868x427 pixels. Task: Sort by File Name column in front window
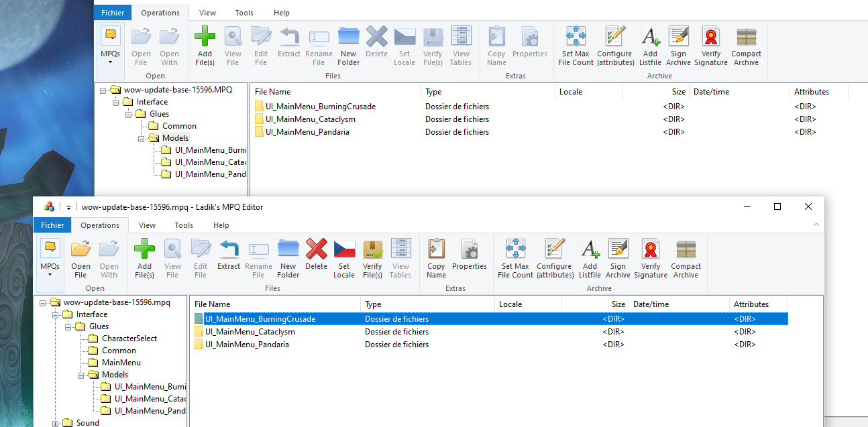pyautogui.click(x=275, y=304)
